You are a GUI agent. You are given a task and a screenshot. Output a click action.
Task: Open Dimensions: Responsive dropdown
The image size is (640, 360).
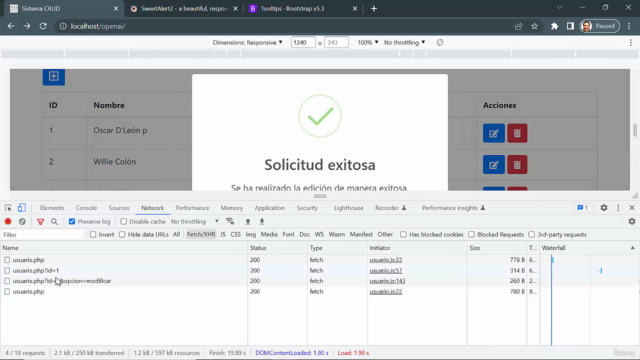coord(247,42)
